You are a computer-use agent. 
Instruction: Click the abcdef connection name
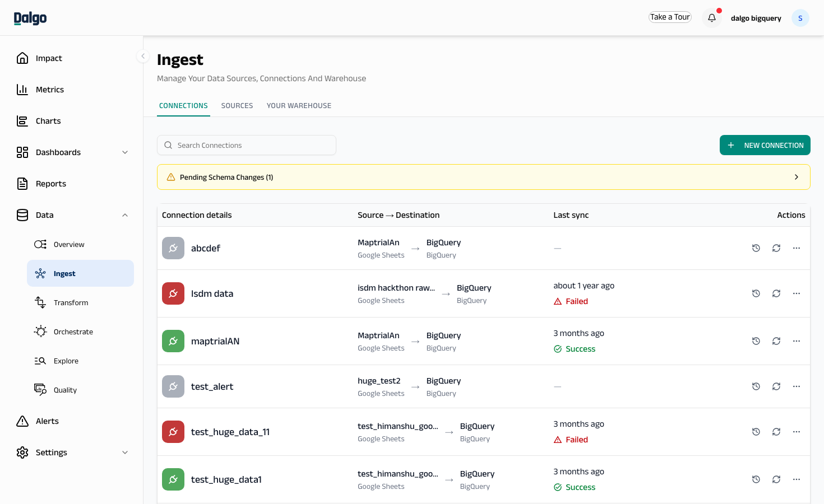tap(206, 248)
